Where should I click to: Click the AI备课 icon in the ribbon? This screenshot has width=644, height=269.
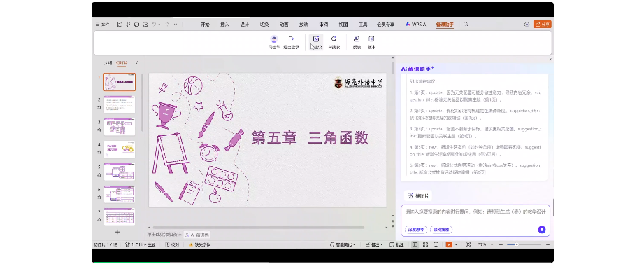(316, 42)
